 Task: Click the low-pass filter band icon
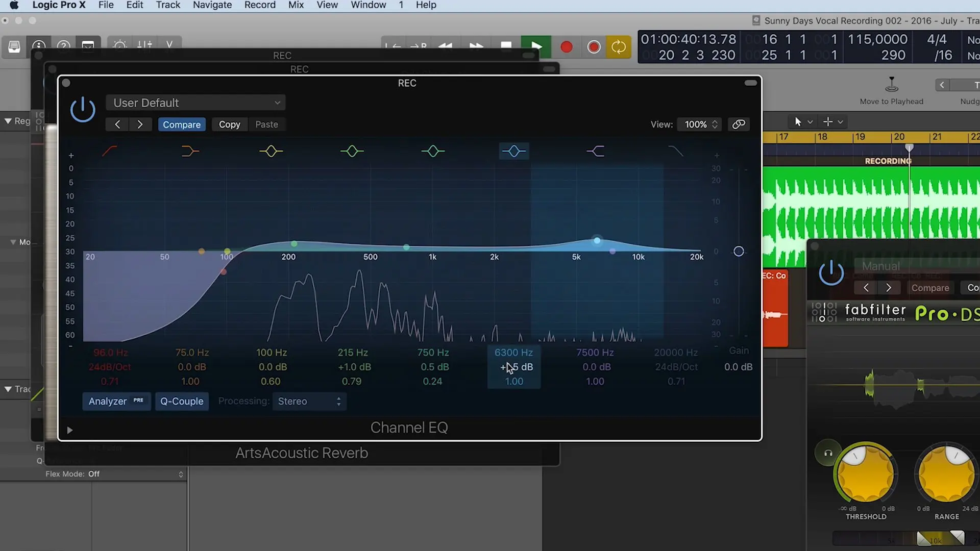pyautogui.click(x=676, y=151)
